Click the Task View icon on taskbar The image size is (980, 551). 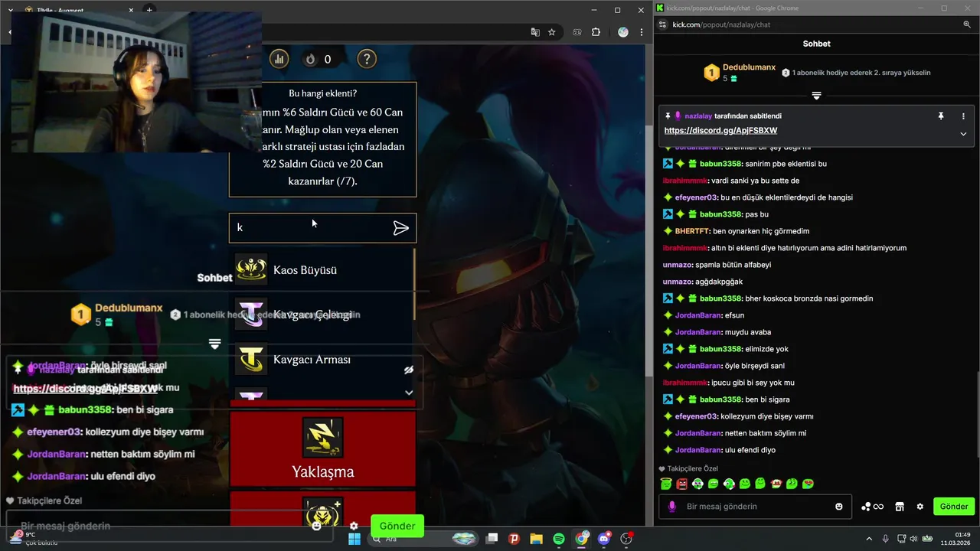click(492, 539)
